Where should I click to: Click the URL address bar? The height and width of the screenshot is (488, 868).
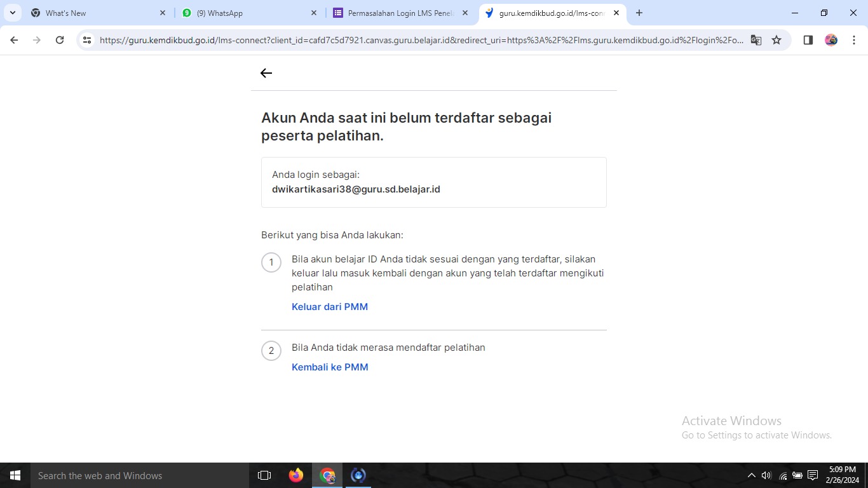tap(419, 40)
